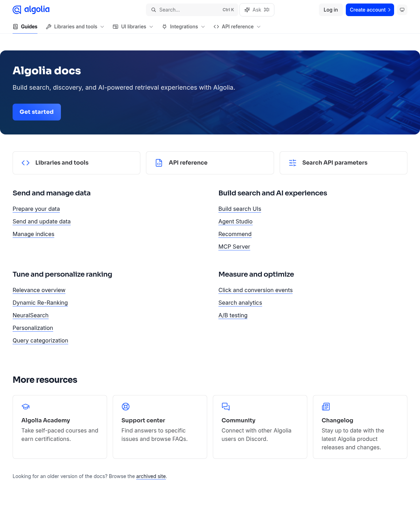Open the Changelog card title
The height and width of the screenshot is (505, 420).
pyautogui.click(x=337, y=421)
